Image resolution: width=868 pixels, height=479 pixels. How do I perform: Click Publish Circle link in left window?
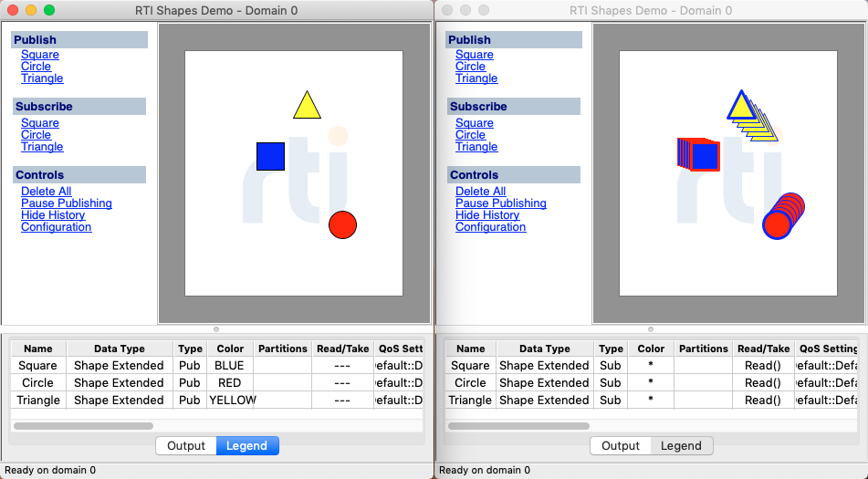coord(36,67)
